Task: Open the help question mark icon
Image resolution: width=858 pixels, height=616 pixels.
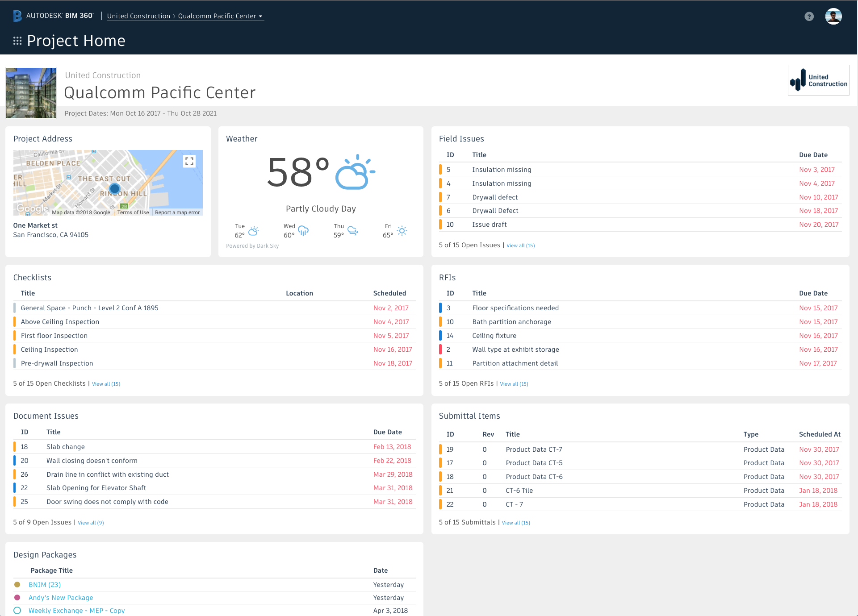Action: pyautogui.click(x=808, y=16)
